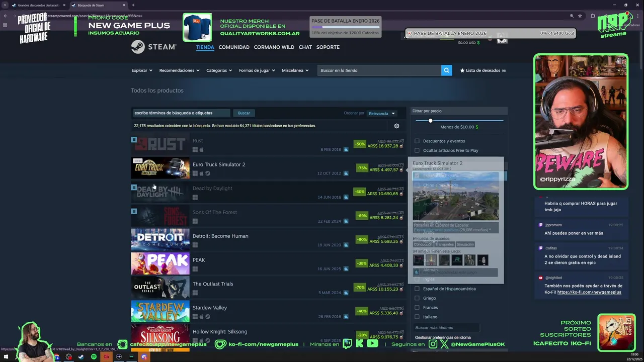Click Buscar más idiomas field
The height and width of the screenshot is (362, 644).
(x=446, y=328)
